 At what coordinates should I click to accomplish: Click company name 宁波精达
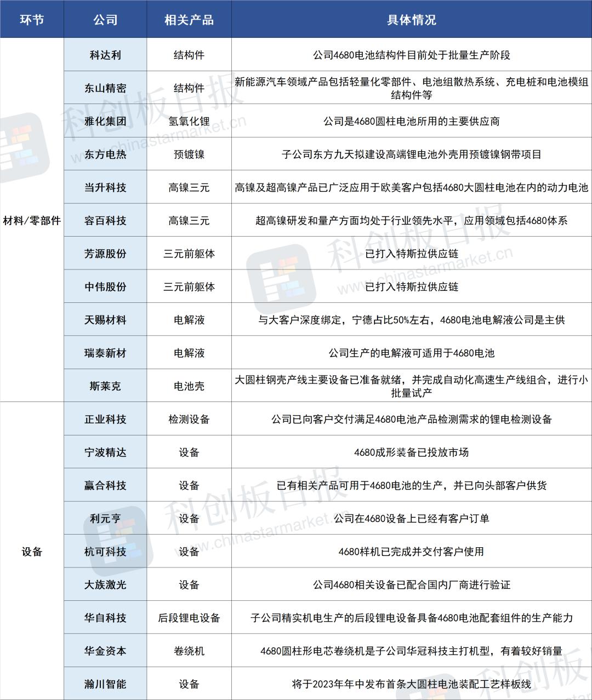(x=105, y=452)
